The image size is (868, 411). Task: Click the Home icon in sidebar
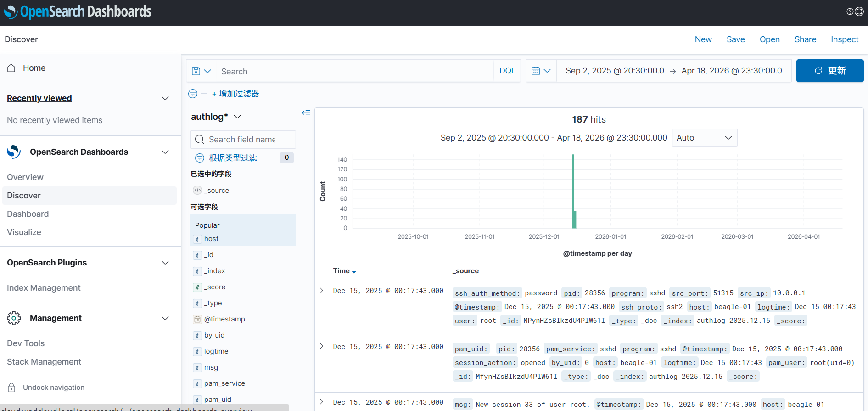(11, 68)
